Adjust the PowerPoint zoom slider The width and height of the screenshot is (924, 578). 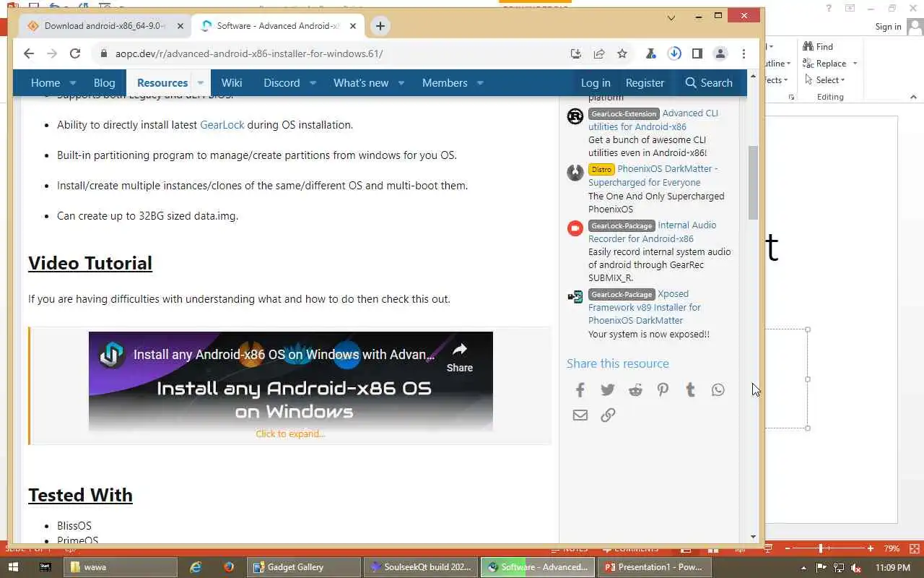[x=820, y=549]
